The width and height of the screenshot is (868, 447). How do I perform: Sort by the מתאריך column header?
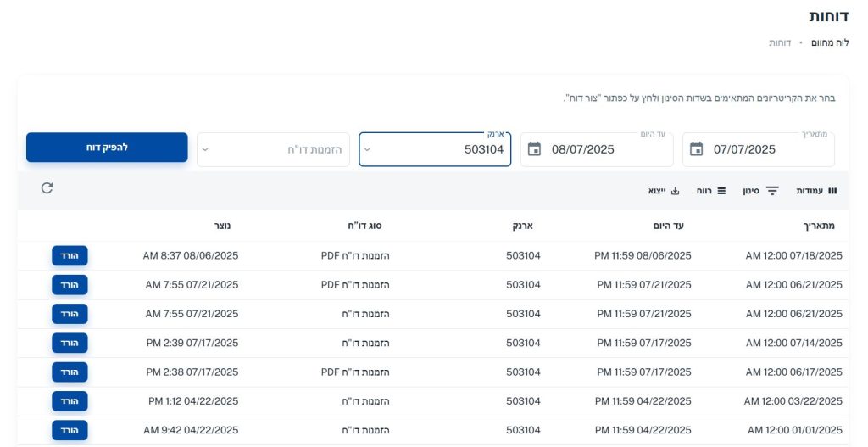click(x=819, y=226)
